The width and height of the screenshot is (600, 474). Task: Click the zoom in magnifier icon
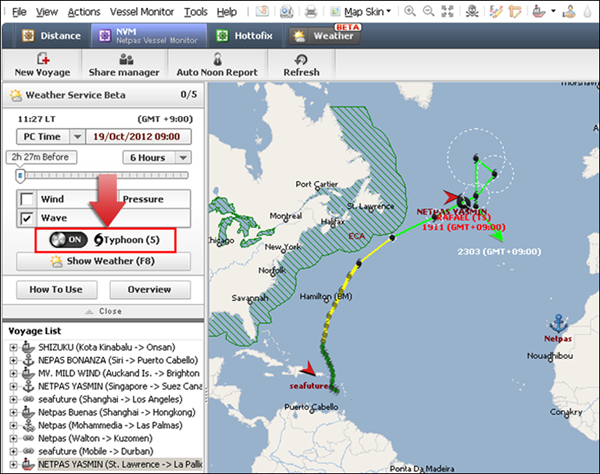point(410,11)
